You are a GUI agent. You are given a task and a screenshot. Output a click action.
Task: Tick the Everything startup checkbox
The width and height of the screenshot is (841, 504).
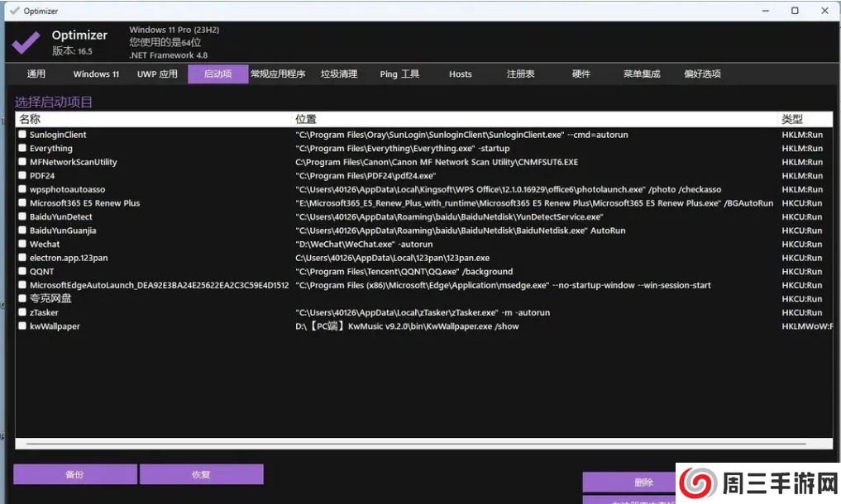click(23, 149)
